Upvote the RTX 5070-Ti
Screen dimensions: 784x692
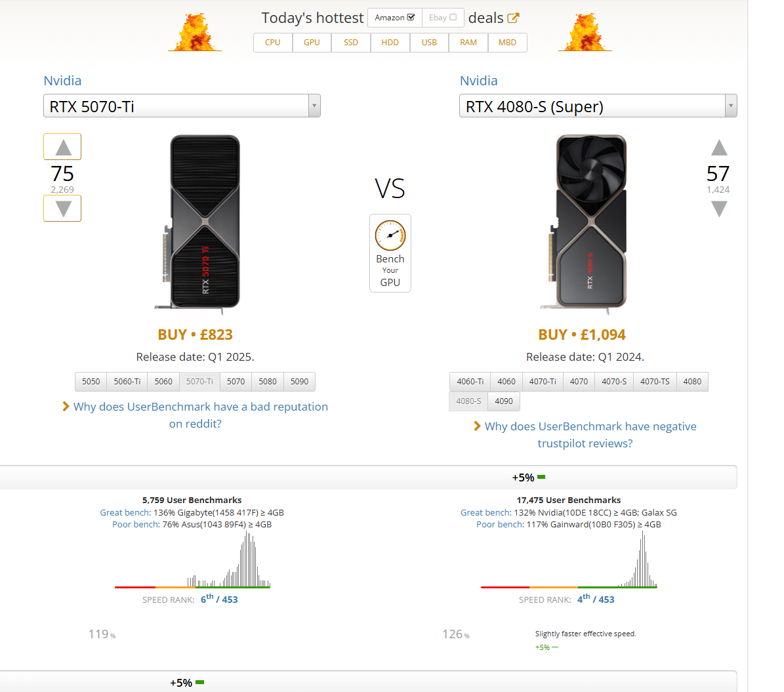pyautogui.click(x=62, y=147)
